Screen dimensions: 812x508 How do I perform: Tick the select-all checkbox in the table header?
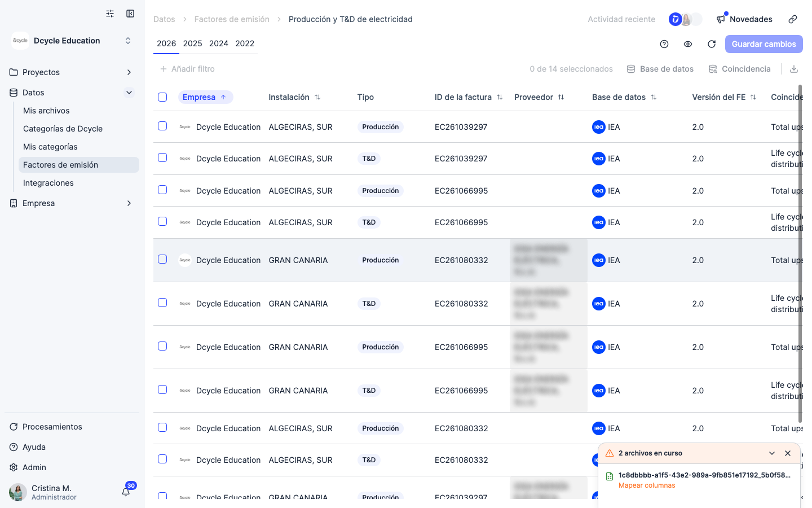click(x=162, y=97)
